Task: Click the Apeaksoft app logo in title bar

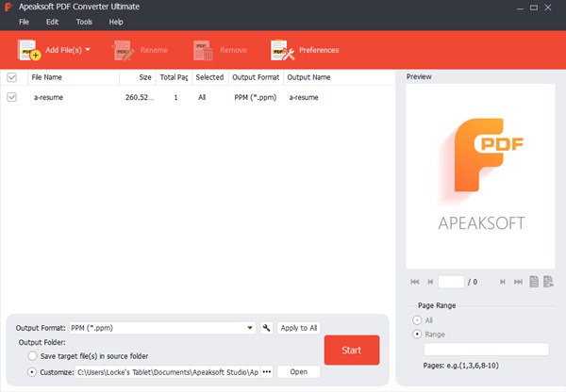Action: (x=8, y=7)
